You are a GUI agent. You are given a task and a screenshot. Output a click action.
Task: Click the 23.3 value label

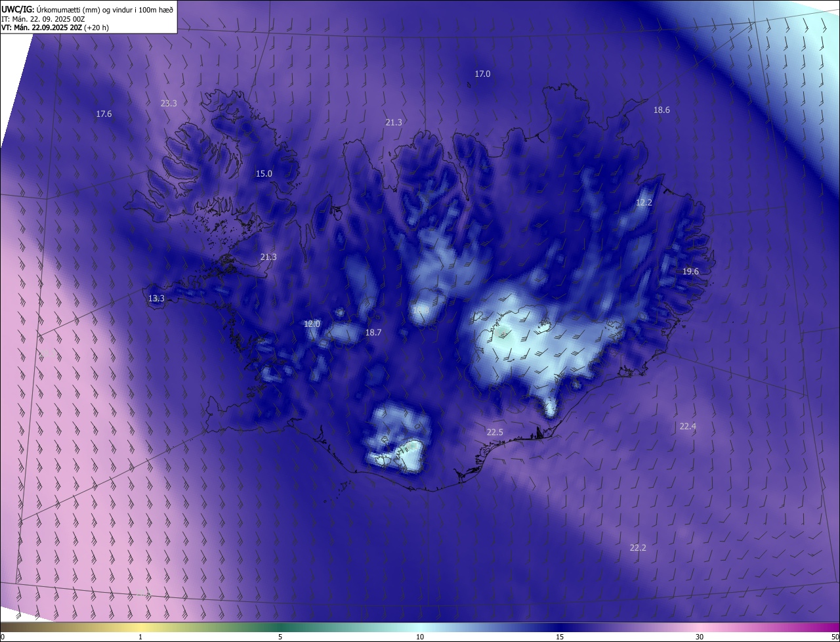169,103
